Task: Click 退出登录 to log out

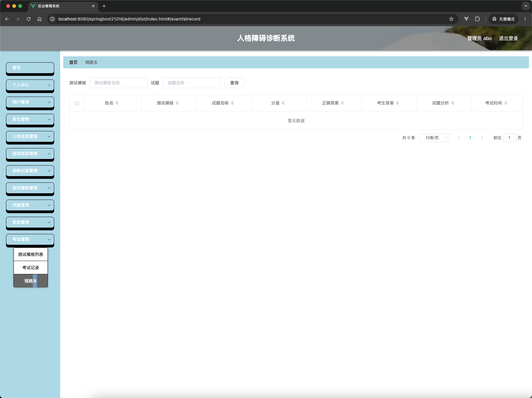Action: [509, 38]
